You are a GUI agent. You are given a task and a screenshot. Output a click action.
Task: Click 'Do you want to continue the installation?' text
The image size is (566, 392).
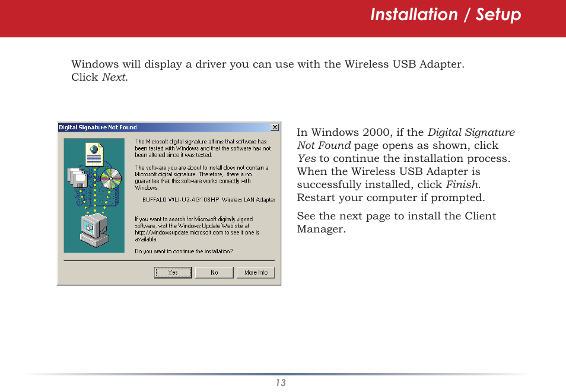(184, 251)
